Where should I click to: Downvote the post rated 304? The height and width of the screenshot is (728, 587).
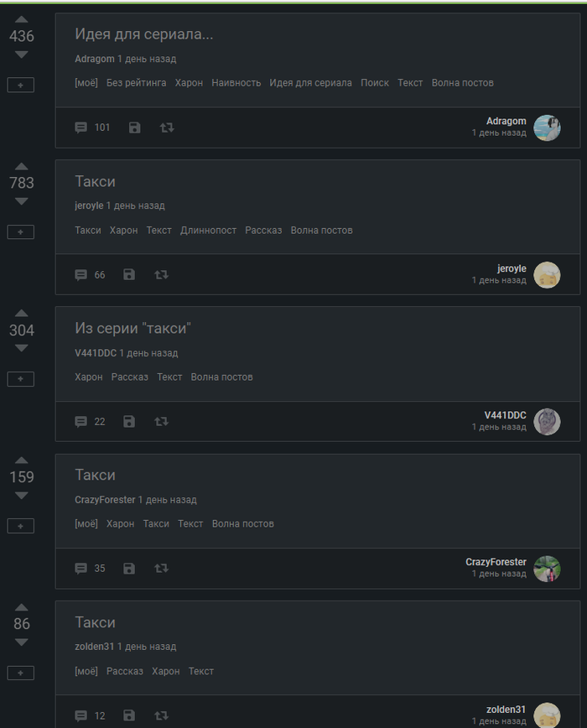(21, 348)
